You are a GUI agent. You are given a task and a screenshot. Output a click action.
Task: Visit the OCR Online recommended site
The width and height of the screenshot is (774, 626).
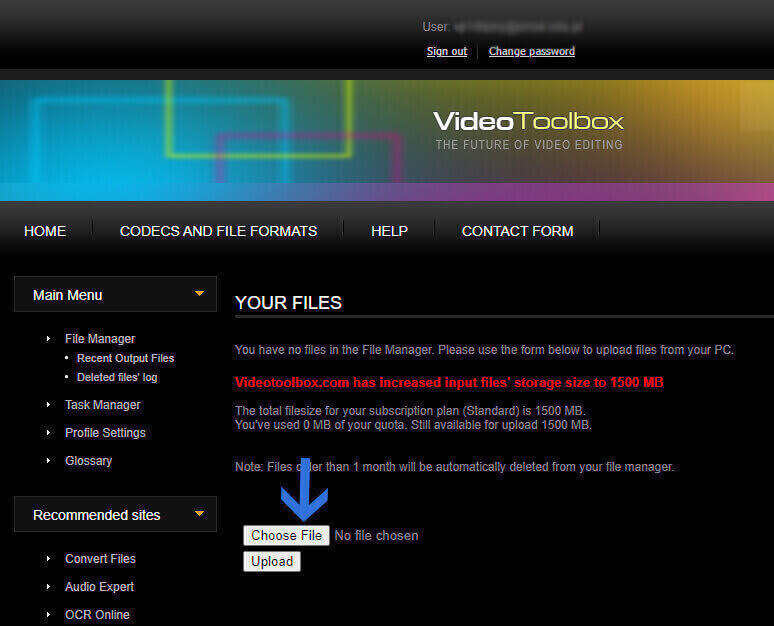[x=97, y=615]
